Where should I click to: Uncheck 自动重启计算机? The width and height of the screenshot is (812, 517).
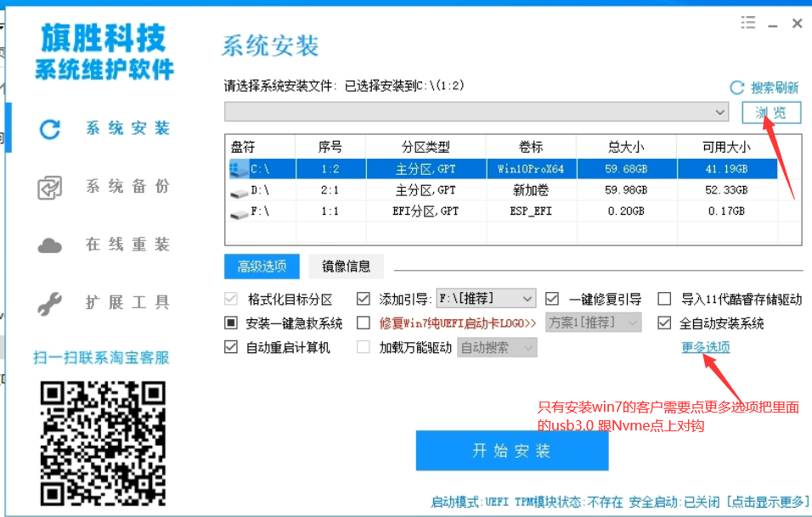point(230,346)
